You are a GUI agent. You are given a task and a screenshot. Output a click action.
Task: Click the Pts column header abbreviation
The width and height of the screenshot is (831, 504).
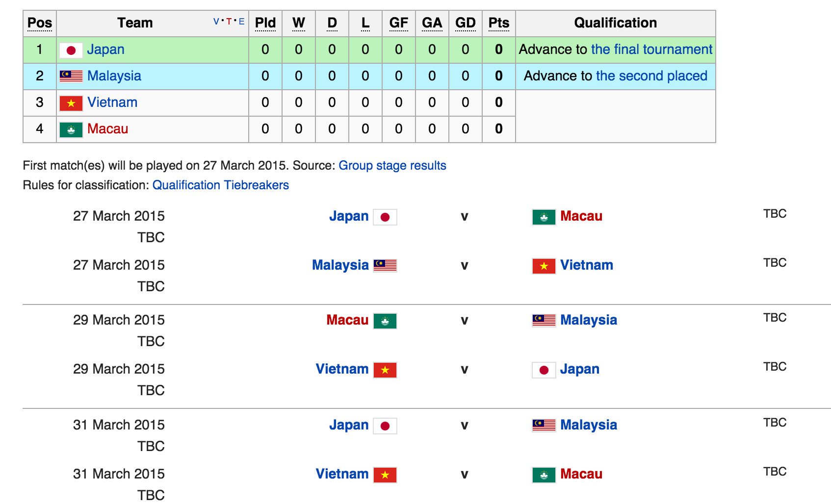tap(498, 23)
